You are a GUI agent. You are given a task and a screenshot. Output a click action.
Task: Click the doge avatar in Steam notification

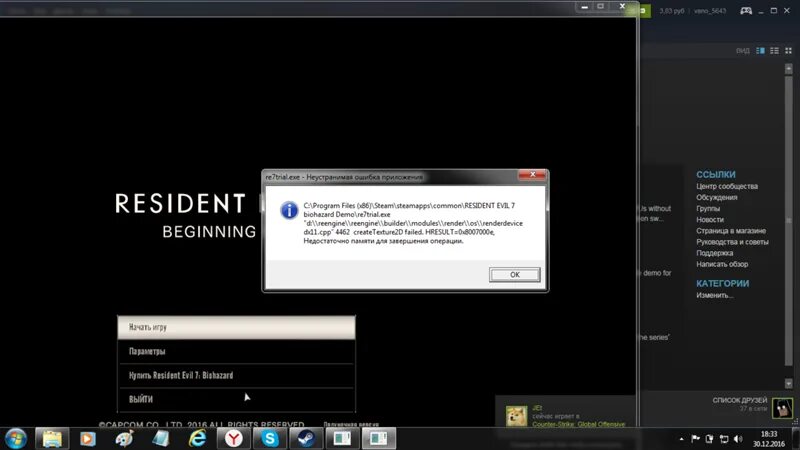click(x=516, y=416)
